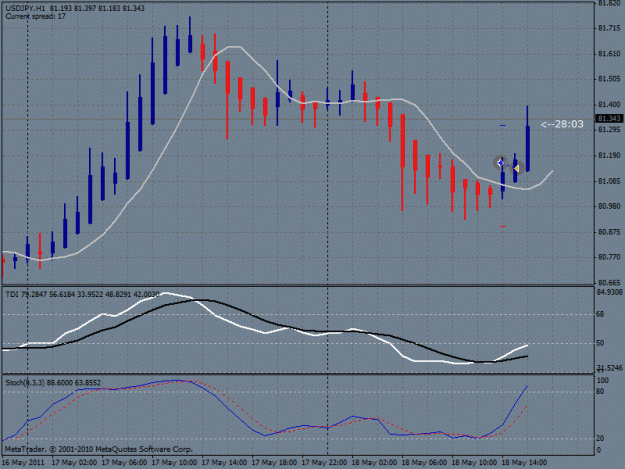Click the 81.610 price scale label
Viewport: 625px width, 469px height.
[x=609, y=54]
